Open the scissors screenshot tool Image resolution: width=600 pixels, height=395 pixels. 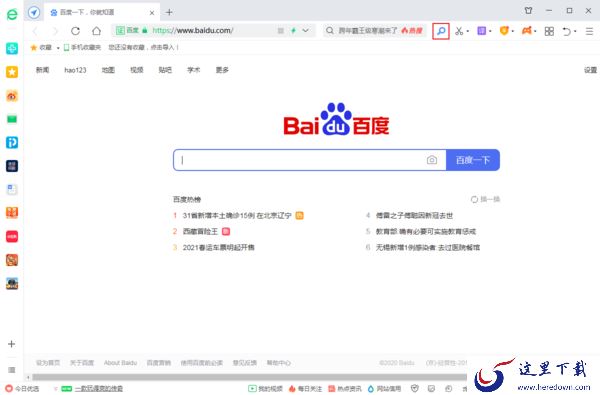[459, 31]
